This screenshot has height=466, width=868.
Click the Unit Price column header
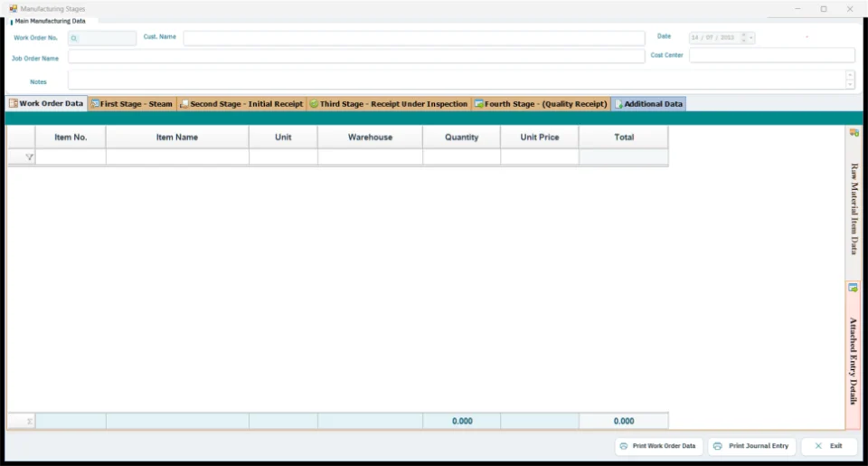(539, 138)
